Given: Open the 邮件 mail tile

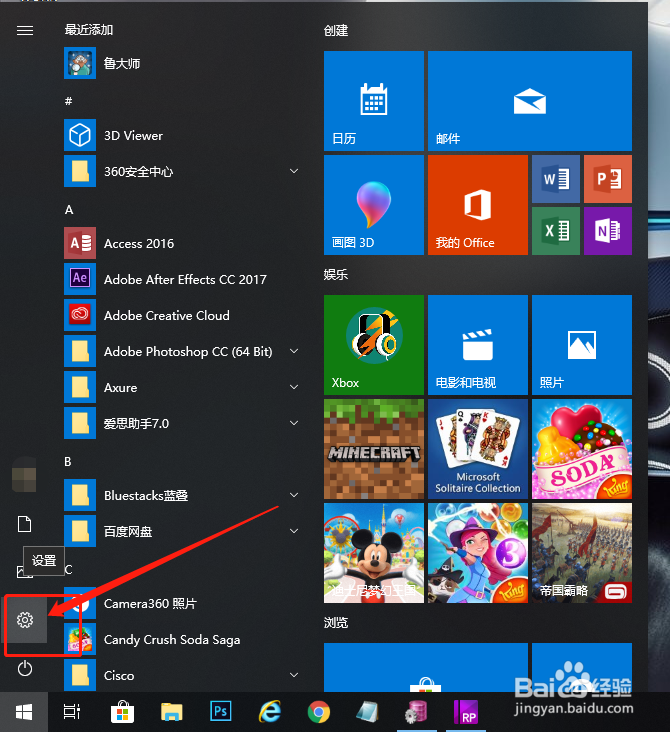Looking at the screenshot, I should [529, 101].
